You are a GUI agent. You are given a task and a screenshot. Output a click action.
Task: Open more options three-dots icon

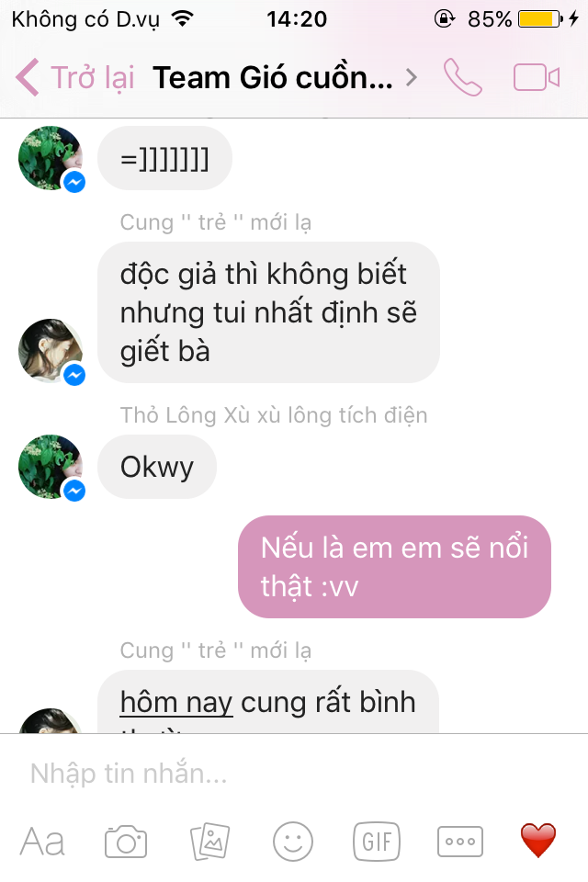coord(459,842)
